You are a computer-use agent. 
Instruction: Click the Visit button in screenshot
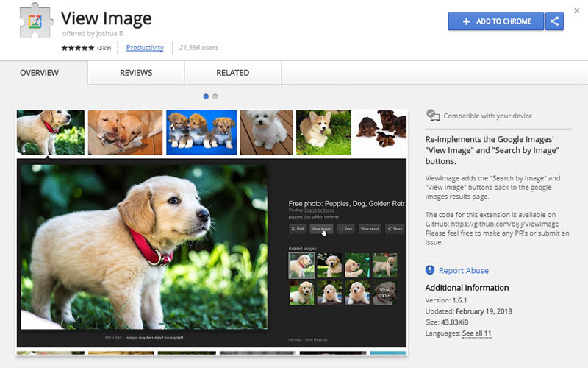point(298,229)
